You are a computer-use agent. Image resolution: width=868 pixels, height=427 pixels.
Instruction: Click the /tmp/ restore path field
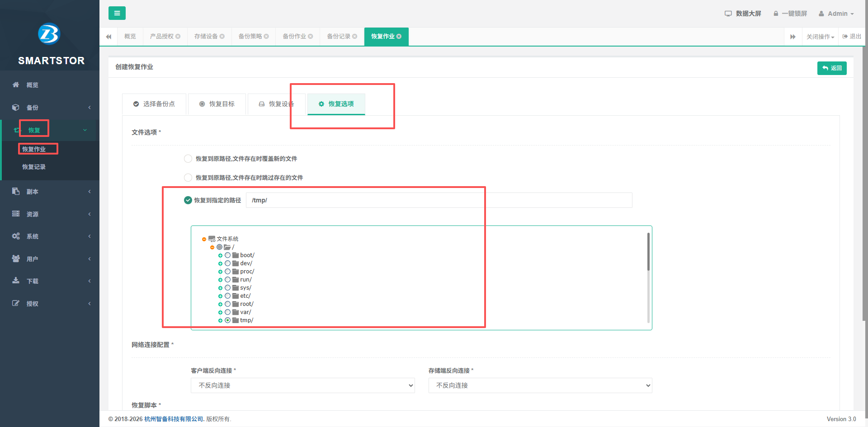coord(439,200)
